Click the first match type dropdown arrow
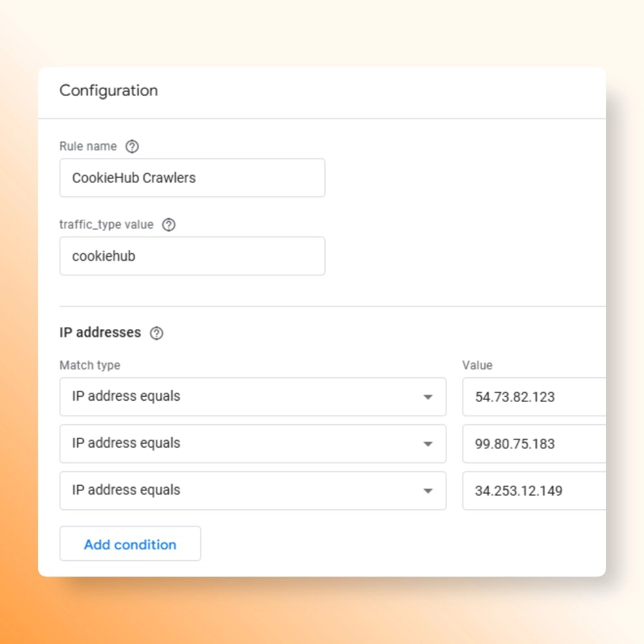This screenshot has width=644, height=644. [428, 397]
